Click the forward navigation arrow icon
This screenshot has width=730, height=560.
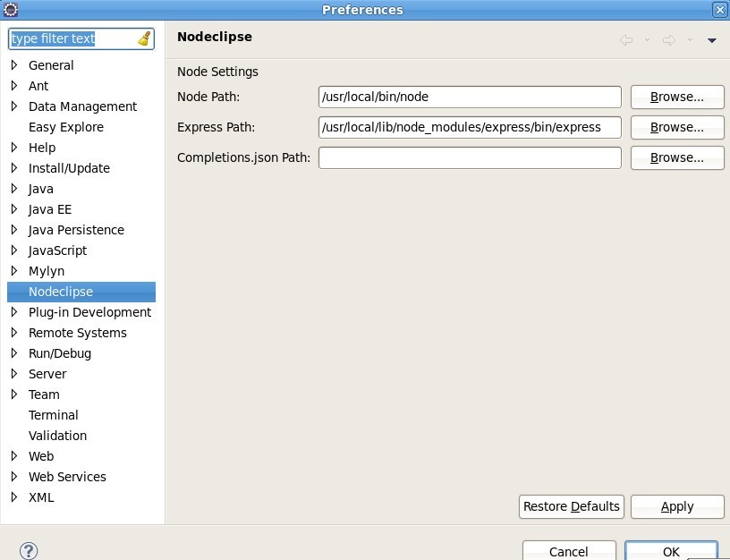pos(669,40)
